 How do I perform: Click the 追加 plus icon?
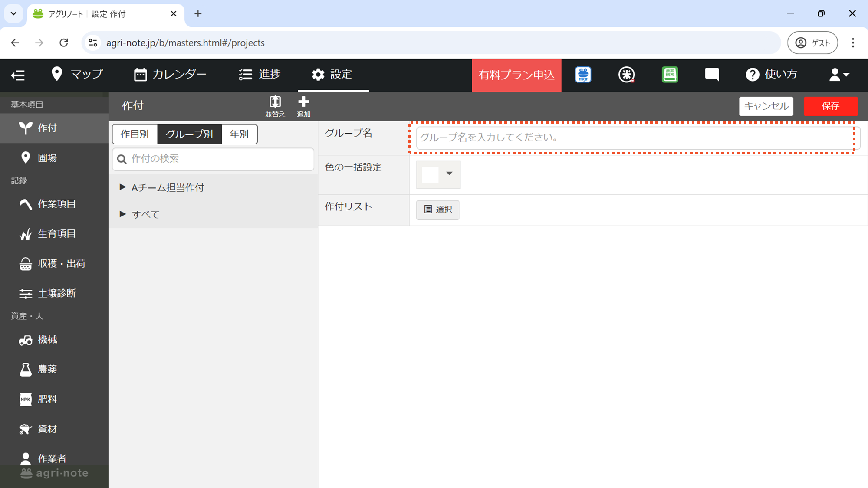(303, 105)
